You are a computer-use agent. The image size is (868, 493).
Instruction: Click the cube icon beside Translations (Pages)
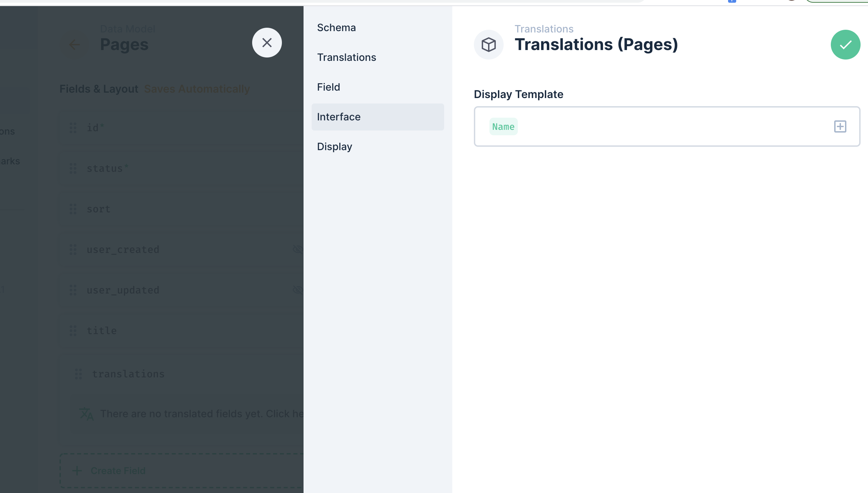click(x=488, y=45)
